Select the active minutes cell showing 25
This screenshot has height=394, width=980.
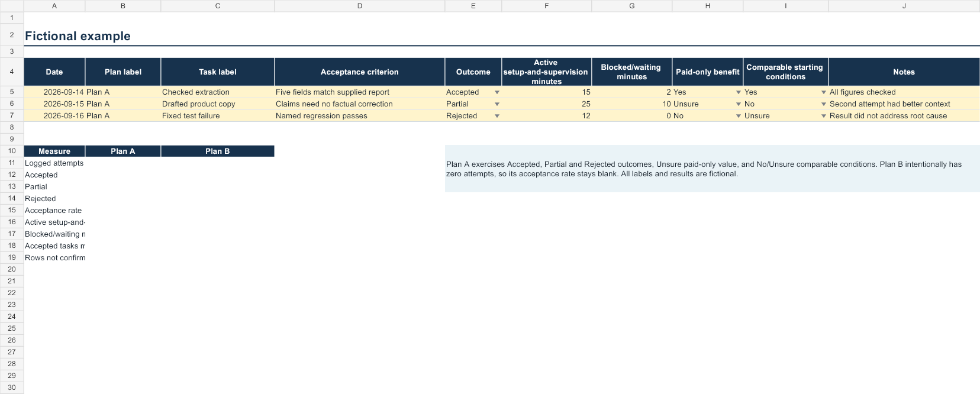[x=547, y=104]
